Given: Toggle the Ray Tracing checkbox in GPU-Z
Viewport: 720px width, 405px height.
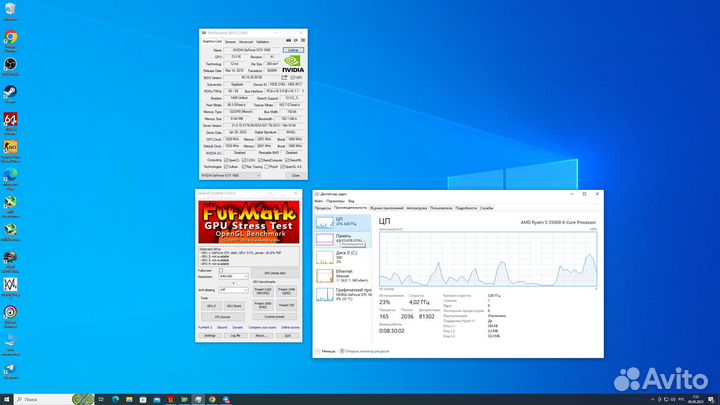Looking at the screenshot, I should [243, 167].
